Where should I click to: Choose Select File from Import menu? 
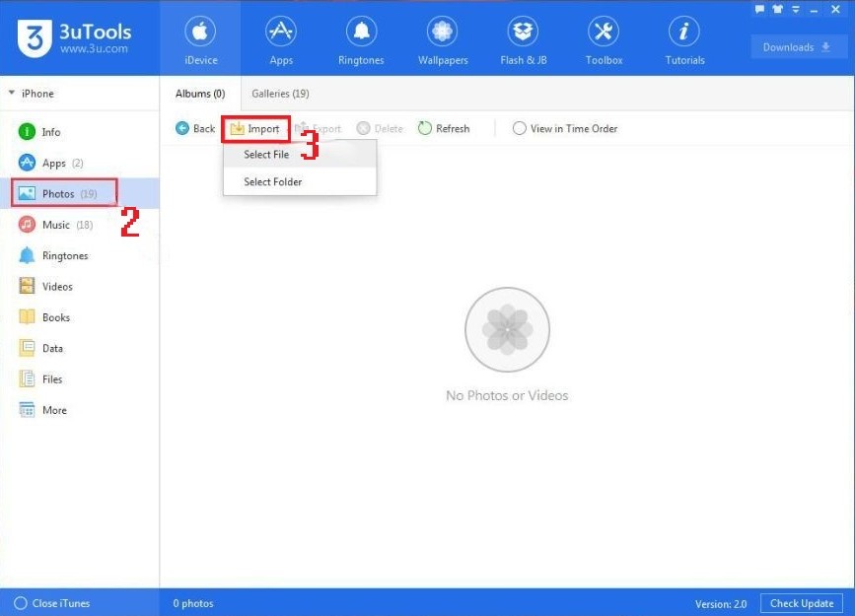266,155
